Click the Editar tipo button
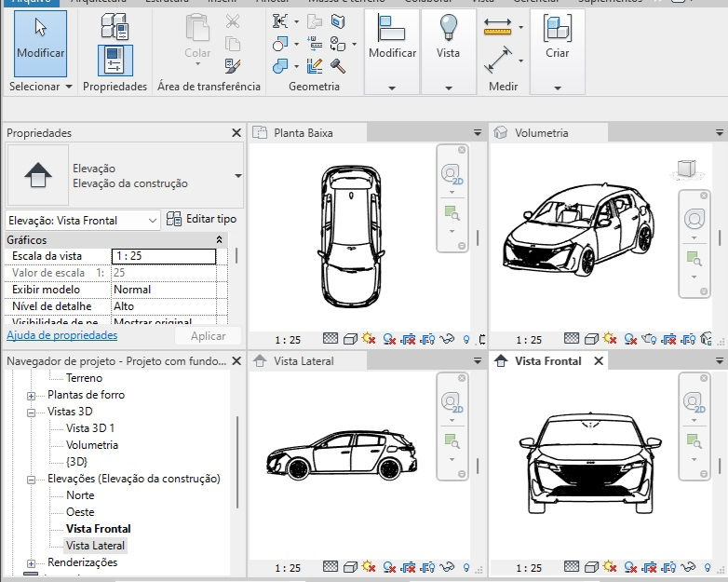This screenshot has height=582, width=728. coord(201,219)
